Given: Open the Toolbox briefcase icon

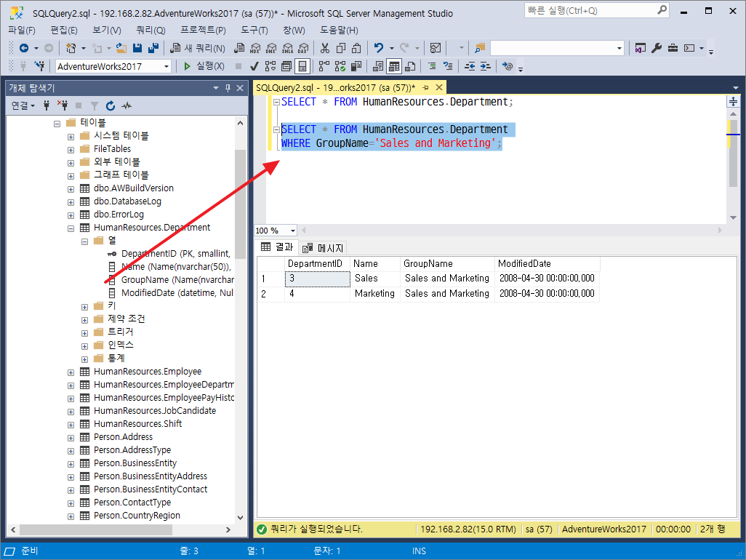Looking at the screenshot, I should pyautogui.click(x=673, y=48).
